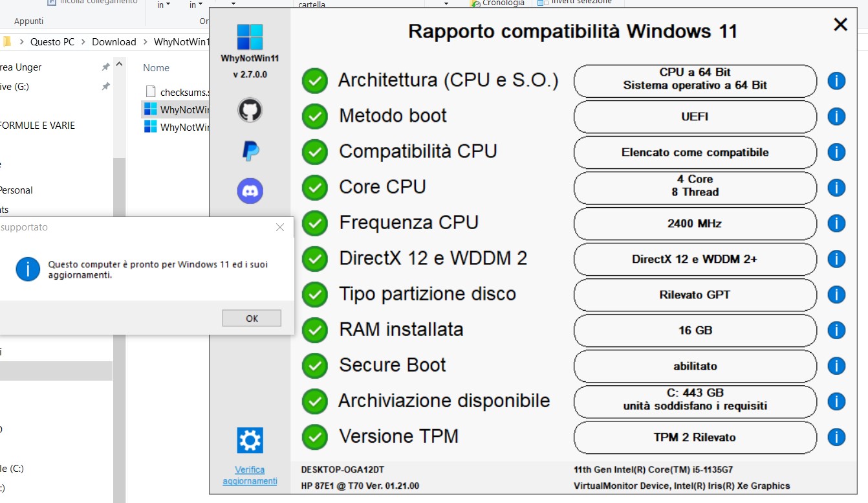Image resolution: width=868 pixels, height=503 pixels.
Task: Click the "Rilevato GPT" value box
Action: pyautogui.click(x=695, y=295)
